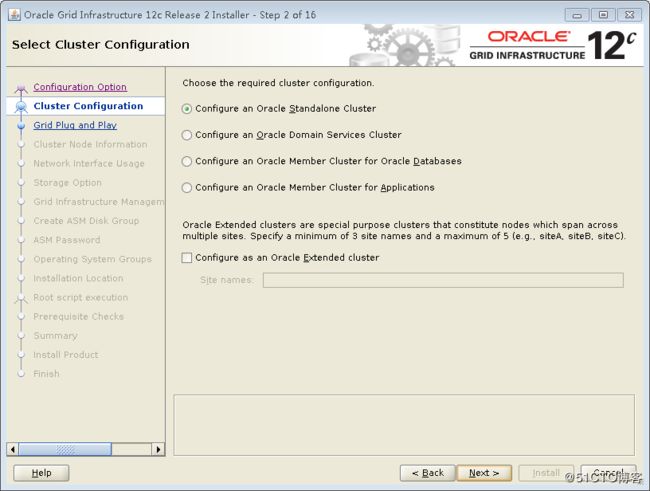Cancel the installer
The image size is (650, 491).
point(608,473)
